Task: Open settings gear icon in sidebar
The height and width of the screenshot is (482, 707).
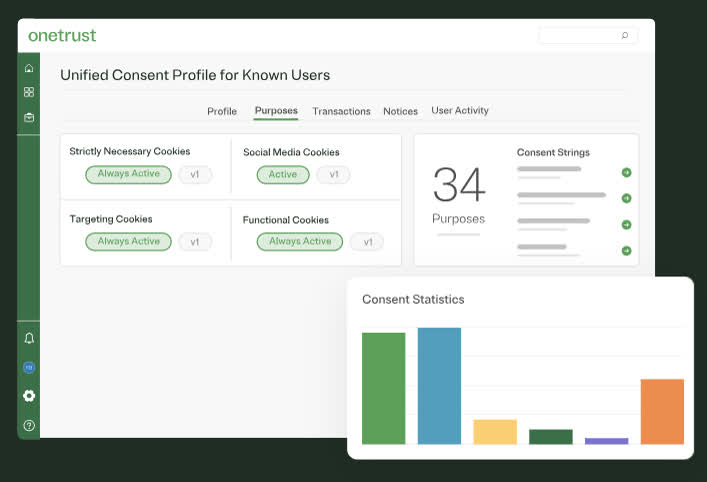Action: click(29, 396)
